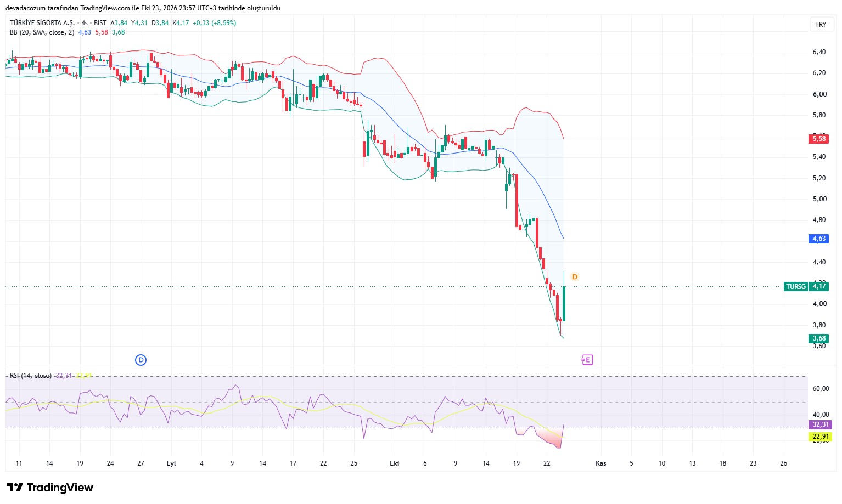The height and width of the screenshot is (504, 842).
Task: Click the 26 date label on the time axis
Action: tap(784, 463)
